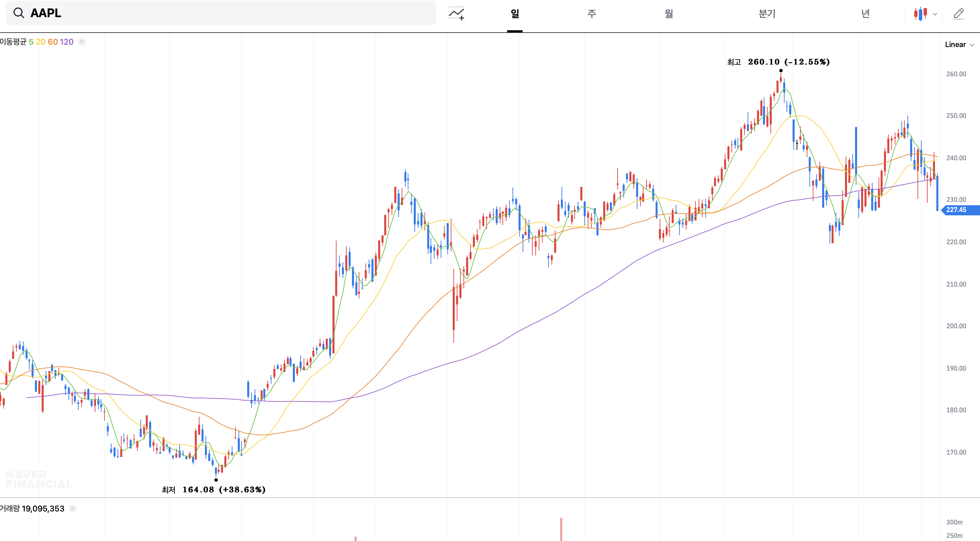This screenshot has height=541, width=980.
Task: Open the Linear scale dropdown
Action: 960,45
